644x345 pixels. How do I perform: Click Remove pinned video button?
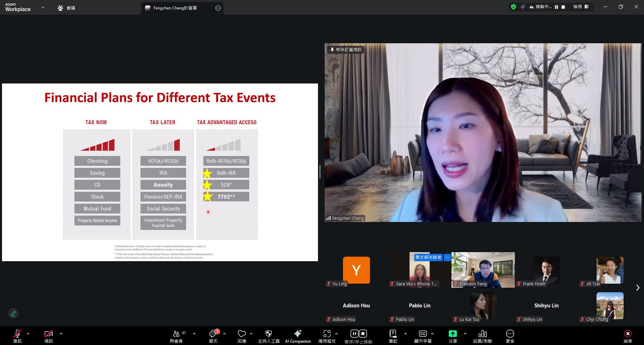[x=346, y=50]
